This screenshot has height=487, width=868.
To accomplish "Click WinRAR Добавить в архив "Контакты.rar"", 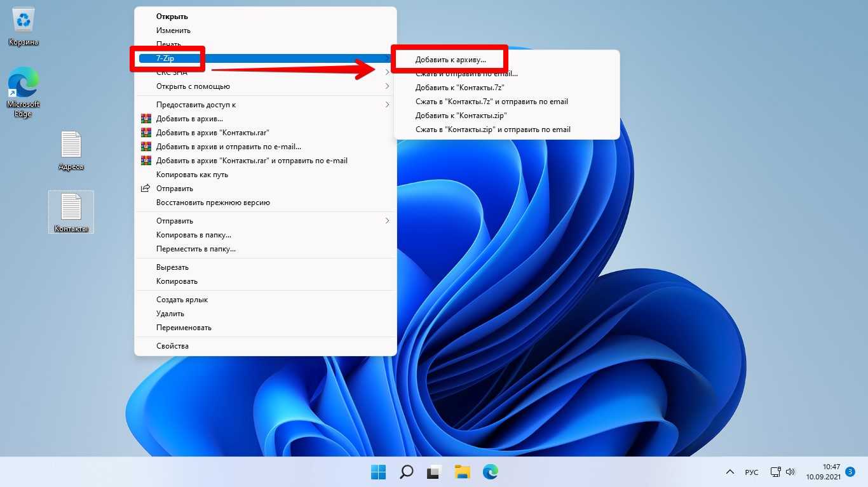I will [x=213, y=133].
